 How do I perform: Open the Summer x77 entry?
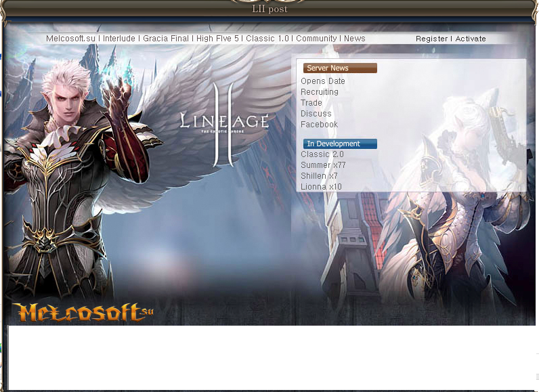[x=323, y=165]
